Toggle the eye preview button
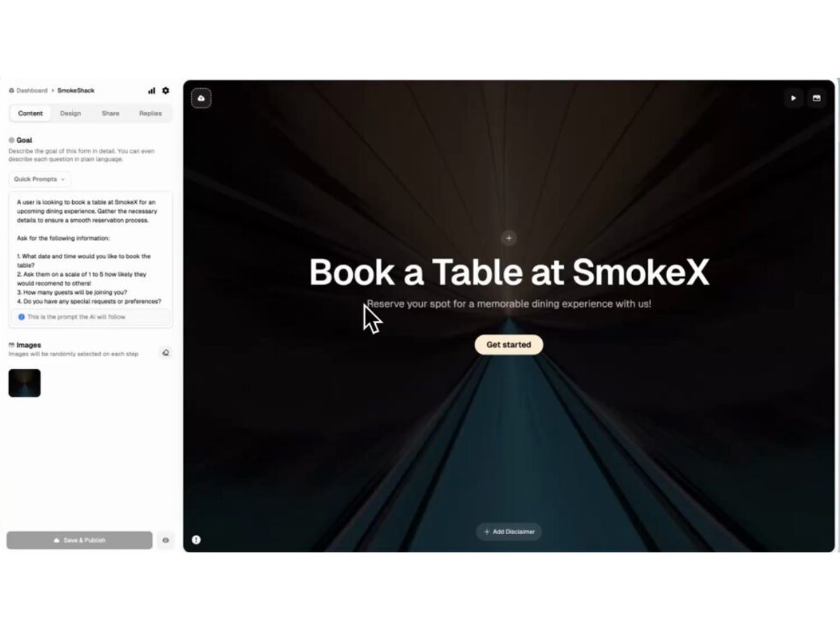 166,540
